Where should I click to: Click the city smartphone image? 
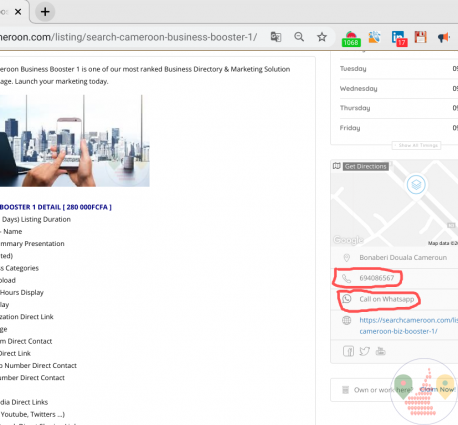tap(75, 141)
